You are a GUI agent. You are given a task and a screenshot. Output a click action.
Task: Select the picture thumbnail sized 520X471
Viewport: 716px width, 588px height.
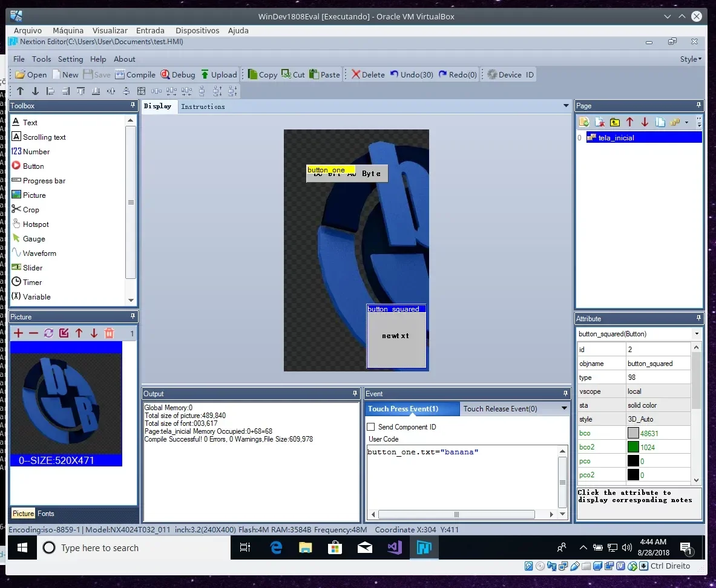(x=66, y=403)
